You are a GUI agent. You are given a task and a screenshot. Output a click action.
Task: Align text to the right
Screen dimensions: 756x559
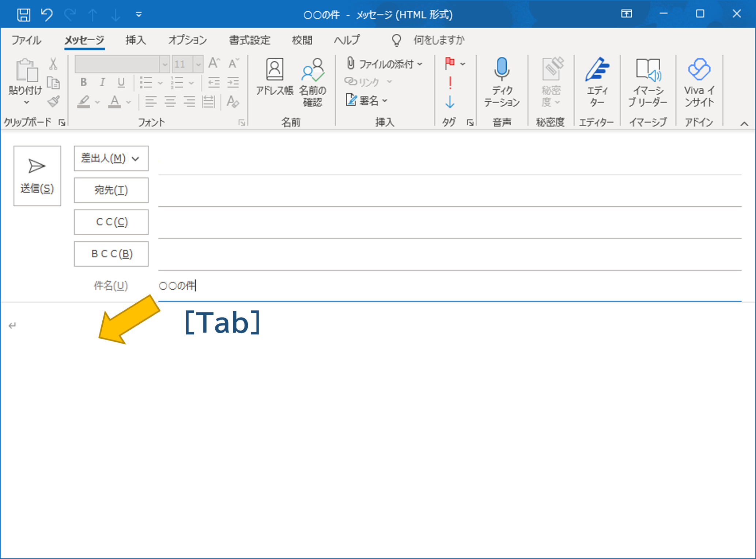[189, 101]
